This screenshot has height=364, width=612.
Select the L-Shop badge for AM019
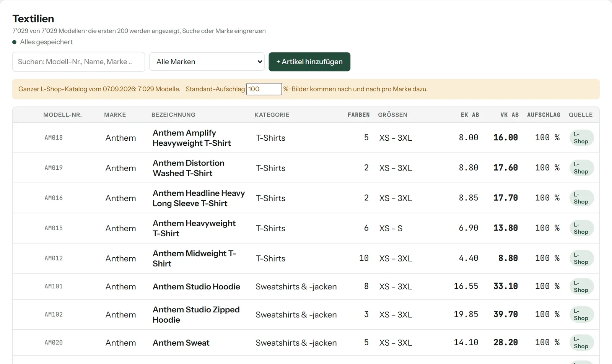click(581, 168)
